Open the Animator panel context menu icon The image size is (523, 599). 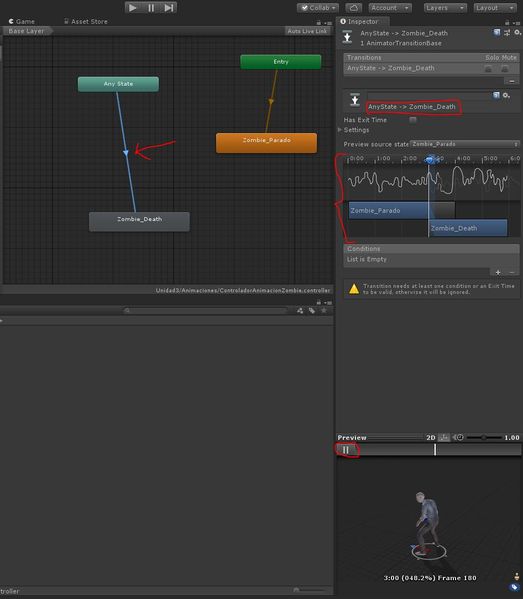point(328,23)
